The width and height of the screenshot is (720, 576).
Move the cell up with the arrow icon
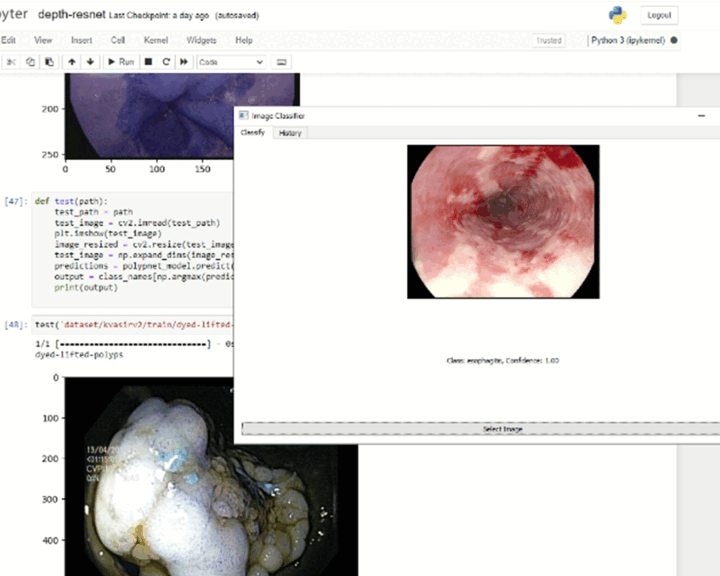(72, 62)
